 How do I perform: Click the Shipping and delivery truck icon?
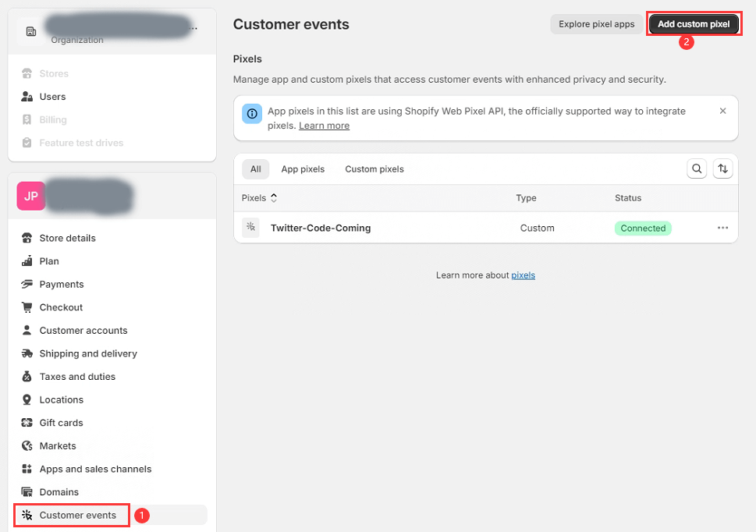(x=27, y=353)
